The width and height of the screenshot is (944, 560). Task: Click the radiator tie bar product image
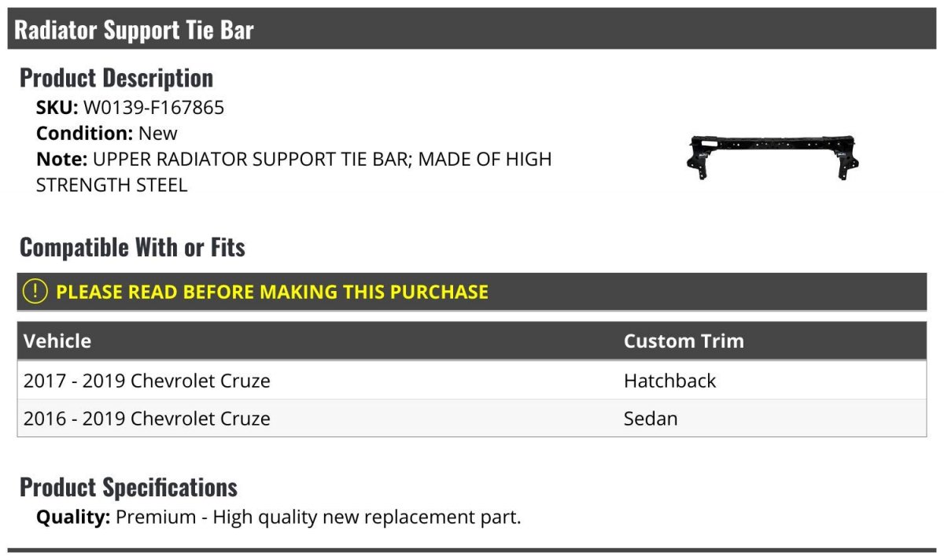(x=773, y=157)
